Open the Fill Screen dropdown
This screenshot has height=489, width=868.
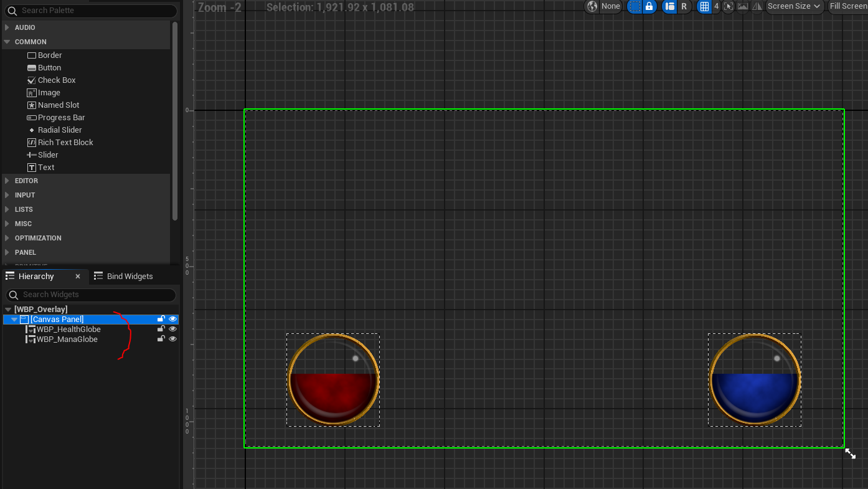(x=848, y=6)
